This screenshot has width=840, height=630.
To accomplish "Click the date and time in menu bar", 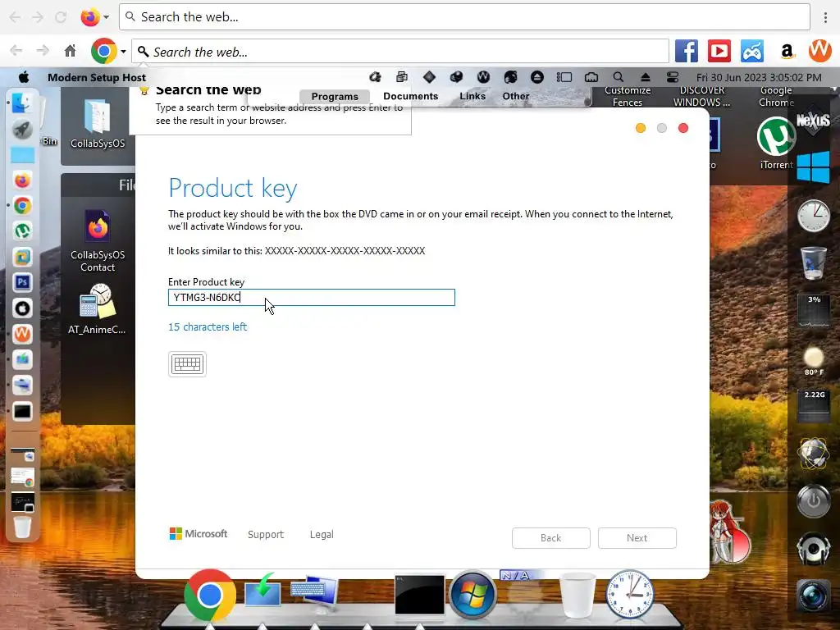I will 759,77.
